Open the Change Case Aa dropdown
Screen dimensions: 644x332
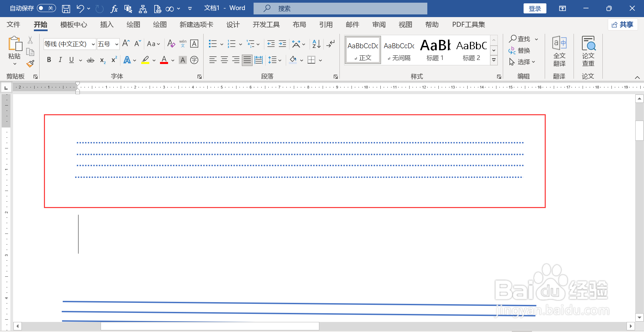[x=154, y=44]
